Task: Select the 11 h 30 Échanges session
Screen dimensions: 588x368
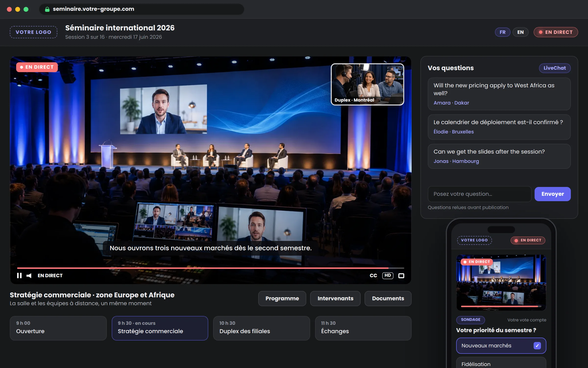Action: [x=363, y=328]
